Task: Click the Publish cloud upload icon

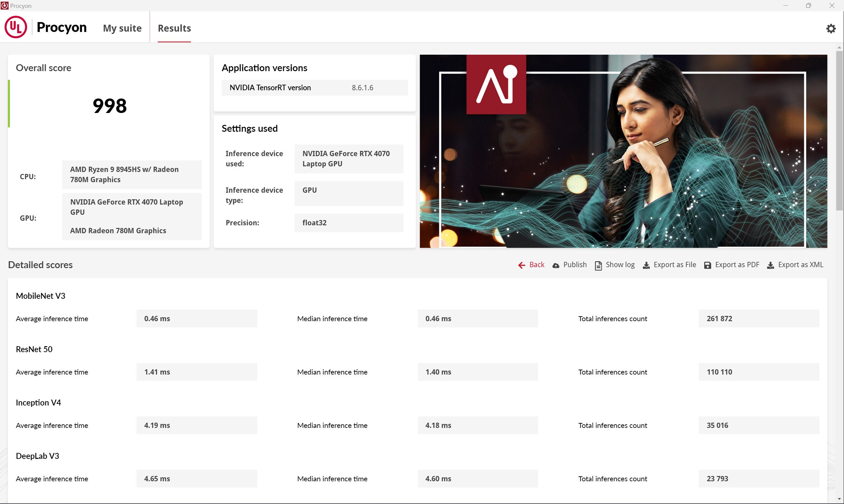Action: [556, 266]
